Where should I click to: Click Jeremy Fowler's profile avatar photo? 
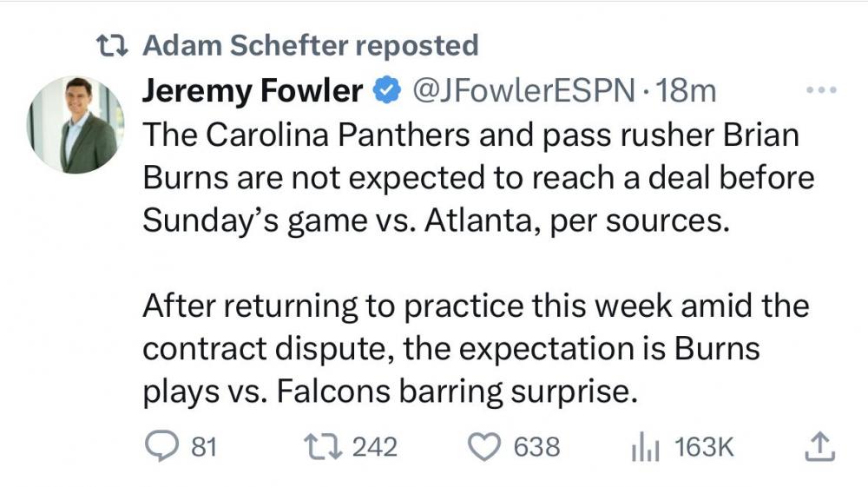point(76,124)
